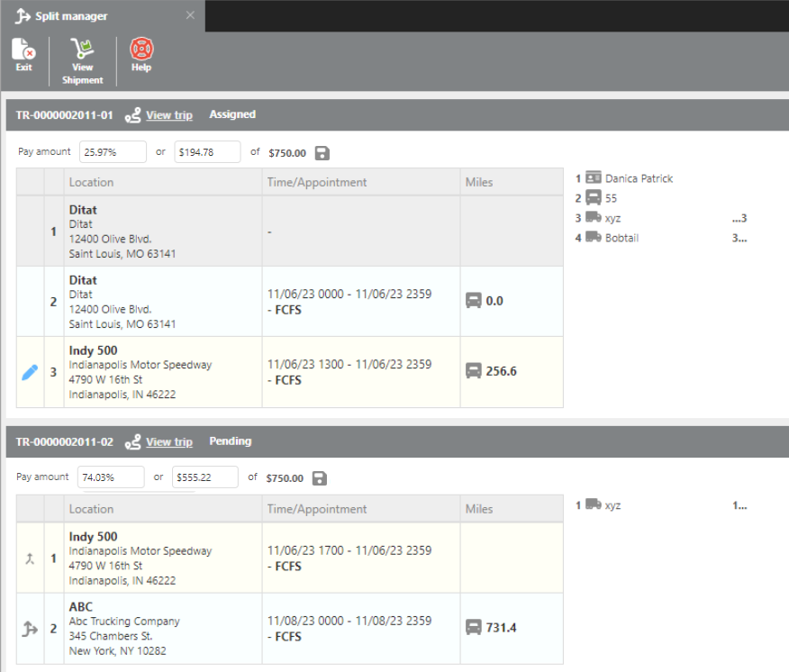The width and height of the screenshot is (789, 672).
Task: Click the $194.78 pay amount field
Action: (x=207, y=152)
